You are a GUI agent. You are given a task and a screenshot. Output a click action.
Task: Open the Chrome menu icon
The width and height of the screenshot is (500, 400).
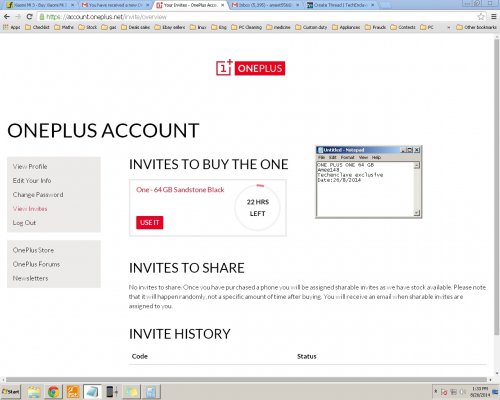494,17
